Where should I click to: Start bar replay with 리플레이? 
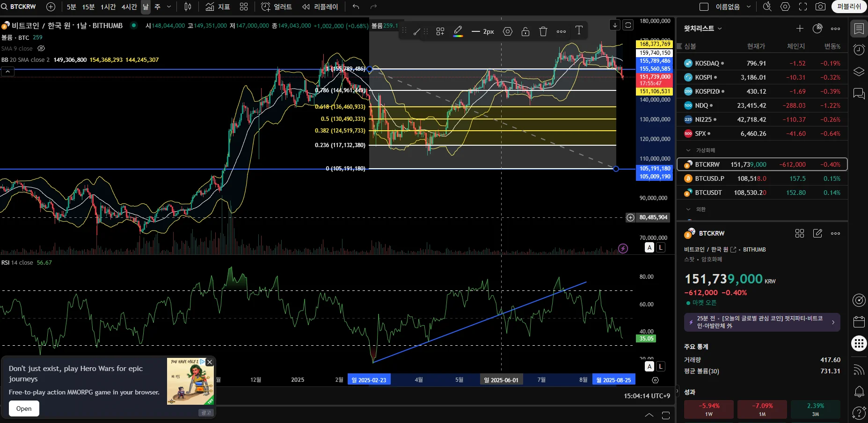pyautogui.click(x=320, y=7)
